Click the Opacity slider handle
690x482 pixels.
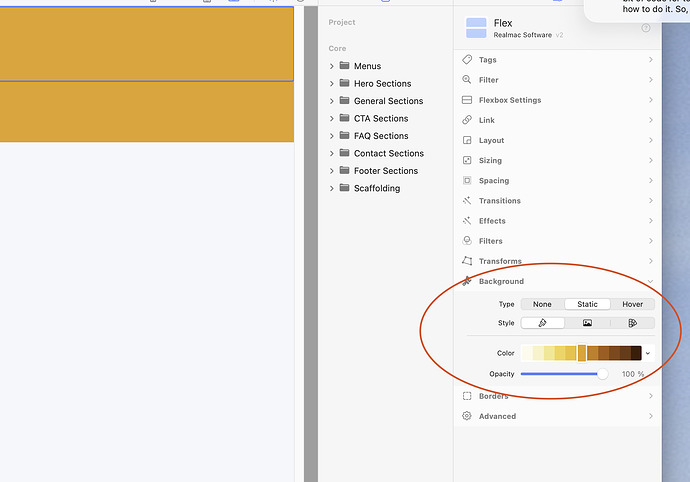[x=602, y=374]
